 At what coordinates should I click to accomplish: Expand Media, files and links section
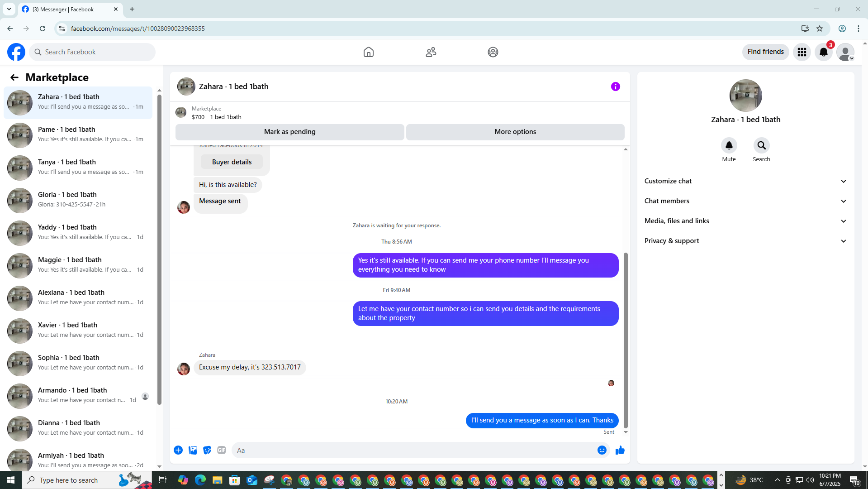tap(745, 221)
